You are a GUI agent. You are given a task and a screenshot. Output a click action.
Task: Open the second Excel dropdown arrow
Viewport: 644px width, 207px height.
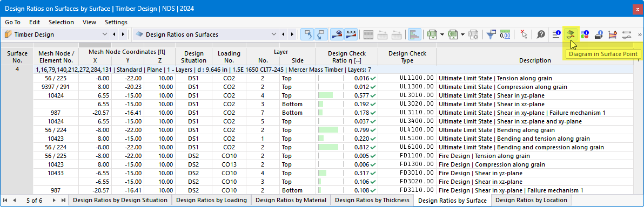tap(463, 34)
